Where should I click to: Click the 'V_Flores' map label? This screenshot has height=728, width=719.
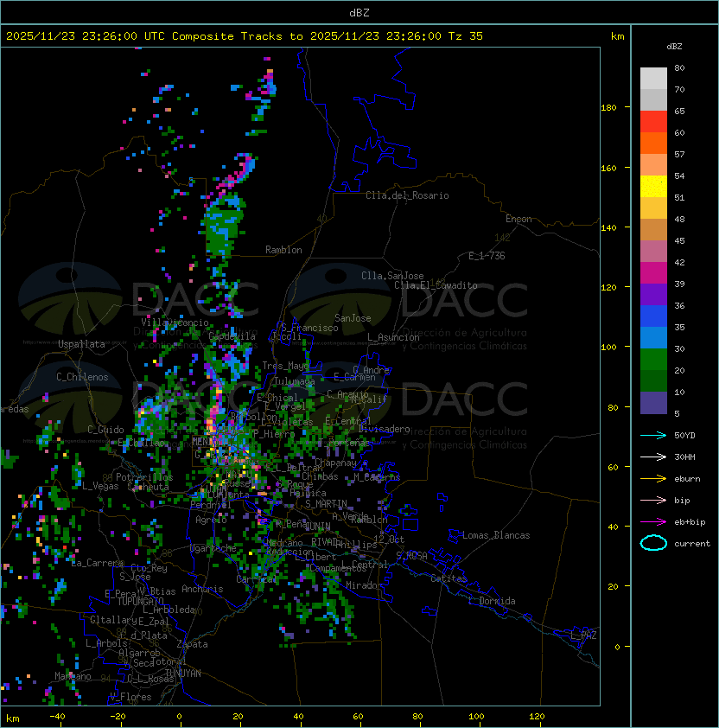point(130,697)
